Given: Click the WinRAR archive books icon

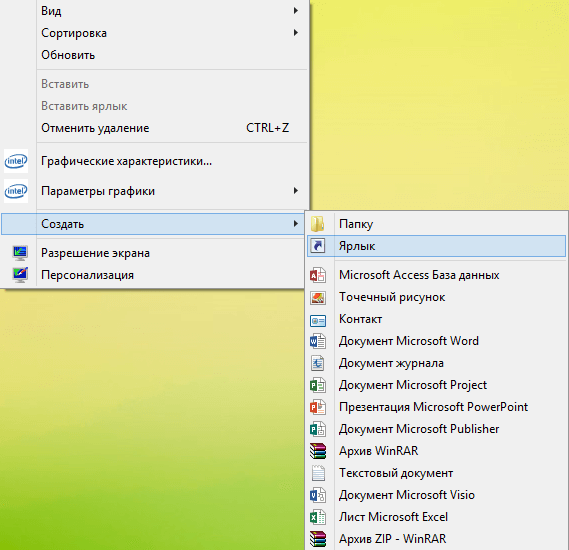Looking at the screenshot, I should (x=318, y=451).
